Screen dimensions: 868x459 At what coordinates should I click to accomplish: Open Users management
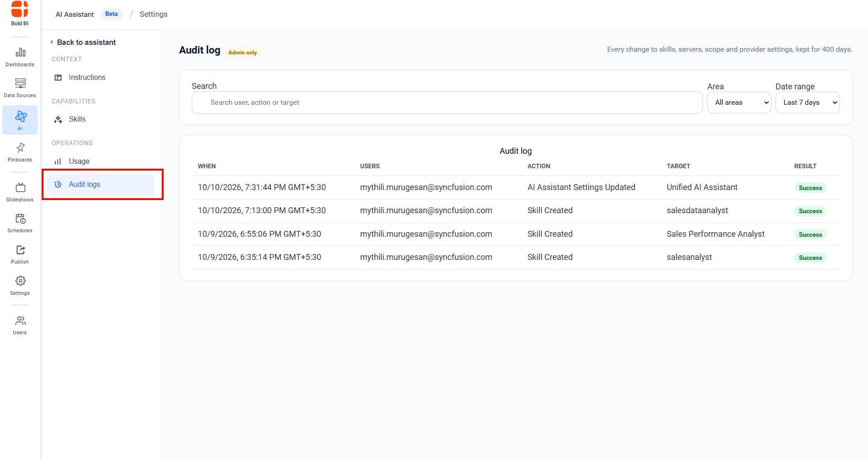pos(20,325)
